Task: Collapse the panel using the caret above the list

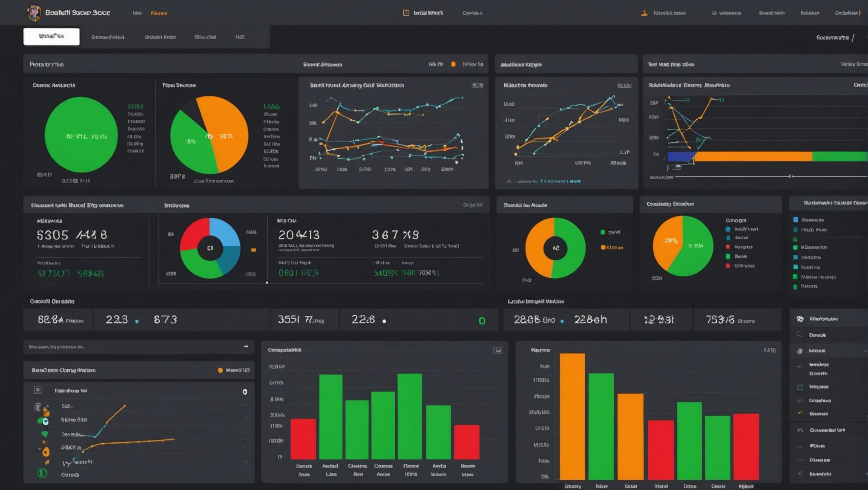Action: pyautogui.click(x=246, y=347)
